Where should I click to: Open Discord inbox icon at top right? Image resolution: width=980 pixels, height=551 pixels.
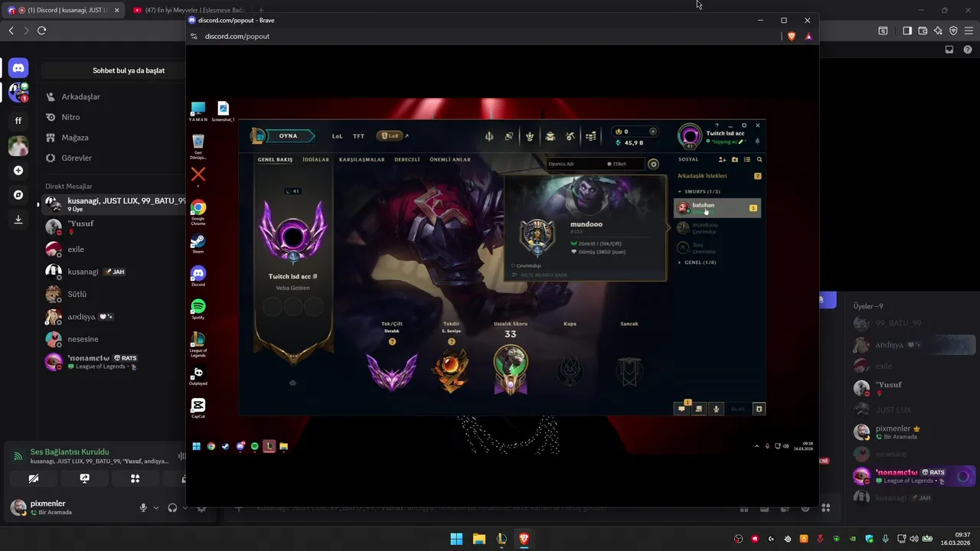pos(949,50)
